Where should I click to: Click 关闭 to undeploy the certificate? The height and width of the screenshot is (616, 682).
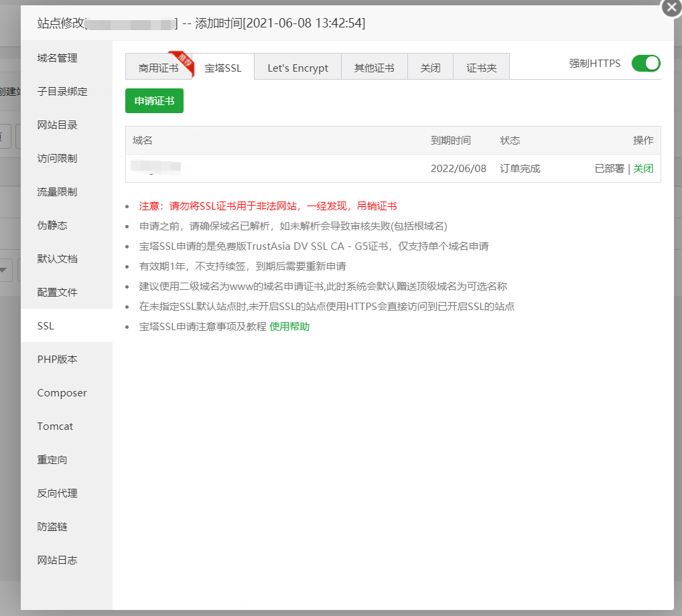tap(642, 168)
